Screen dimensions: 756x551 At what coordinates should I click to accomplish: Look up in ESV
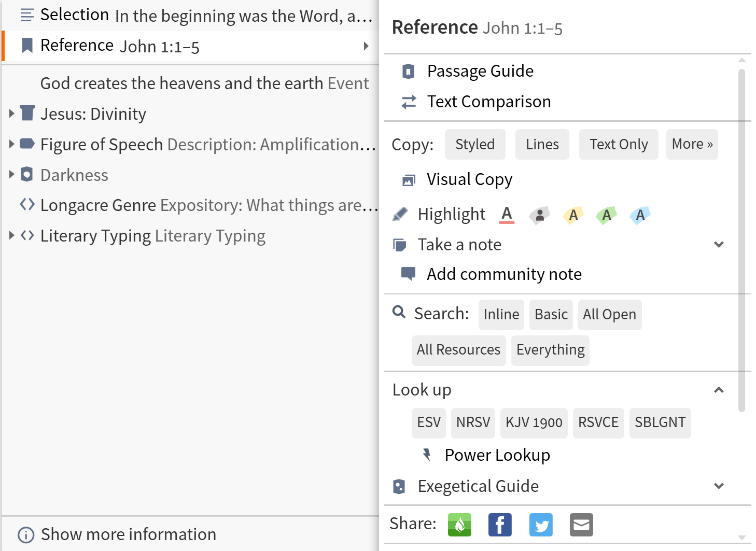point(429,423)
